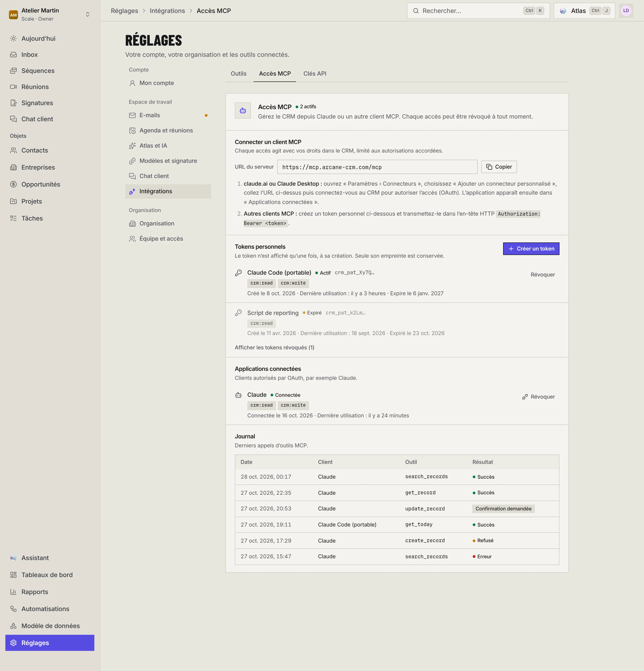Screen dimensions: 644x671
Task: Go to Séquences in sidebar
Action: pos(50,70)
